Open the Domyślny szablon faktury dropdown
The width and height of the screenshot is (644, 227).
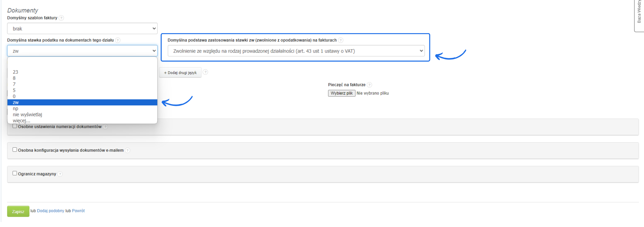click(x=82, y=28)
